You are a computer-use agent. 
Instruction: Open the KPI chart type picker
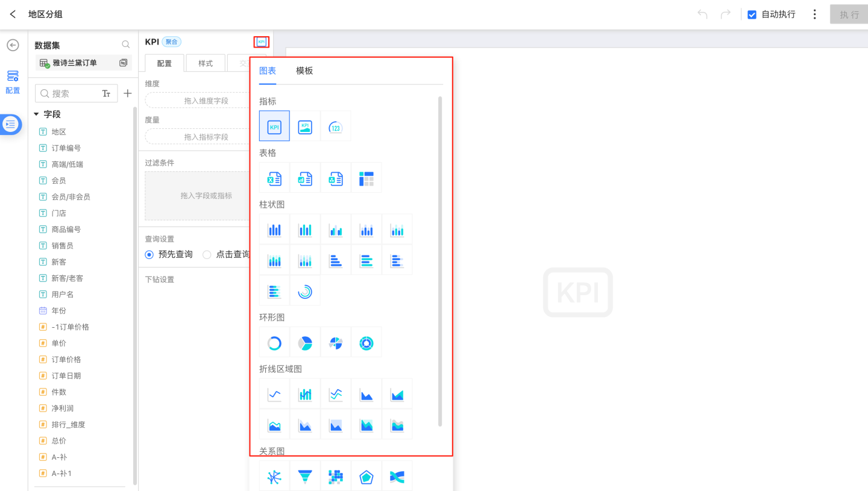pos(261,42)
